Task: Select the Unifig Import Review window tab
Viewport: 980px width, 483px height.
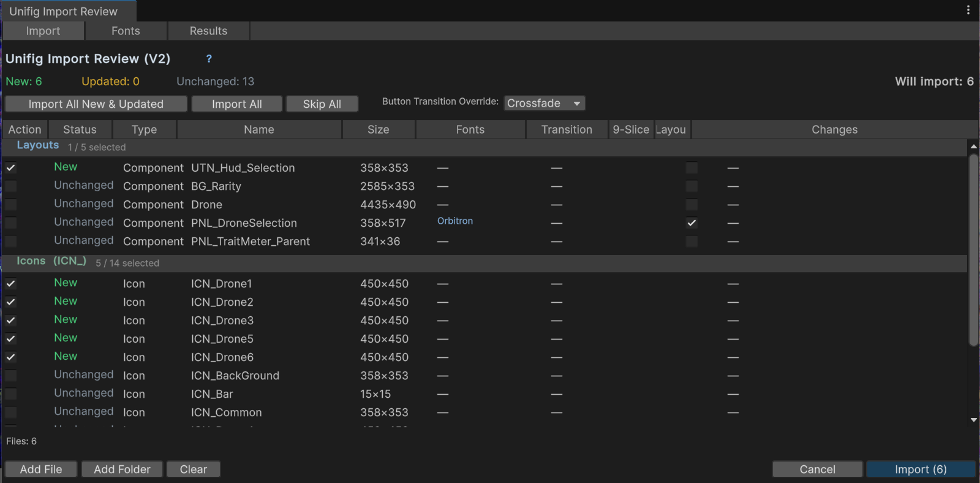Action: (x=69, y=11)
